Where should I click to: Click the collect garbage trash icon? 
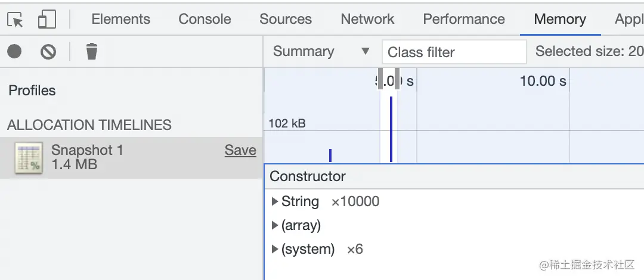tap(91, 52)
